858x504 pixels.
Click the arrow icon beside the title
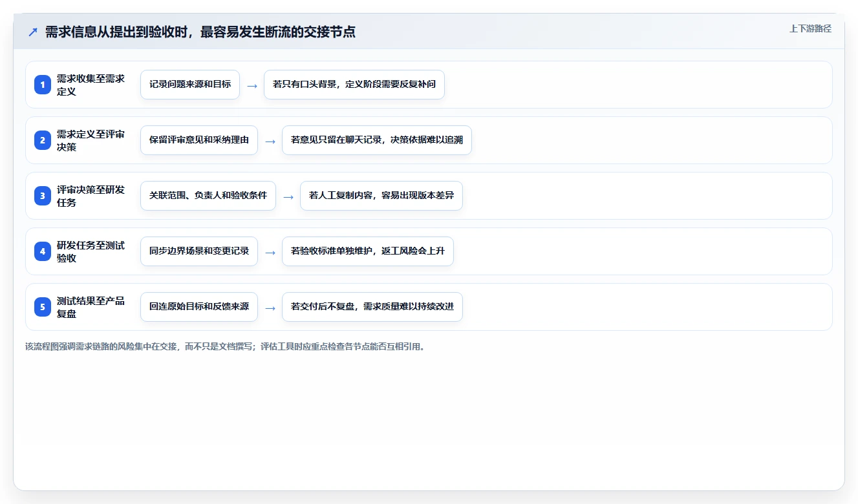(x=32, y=32)
